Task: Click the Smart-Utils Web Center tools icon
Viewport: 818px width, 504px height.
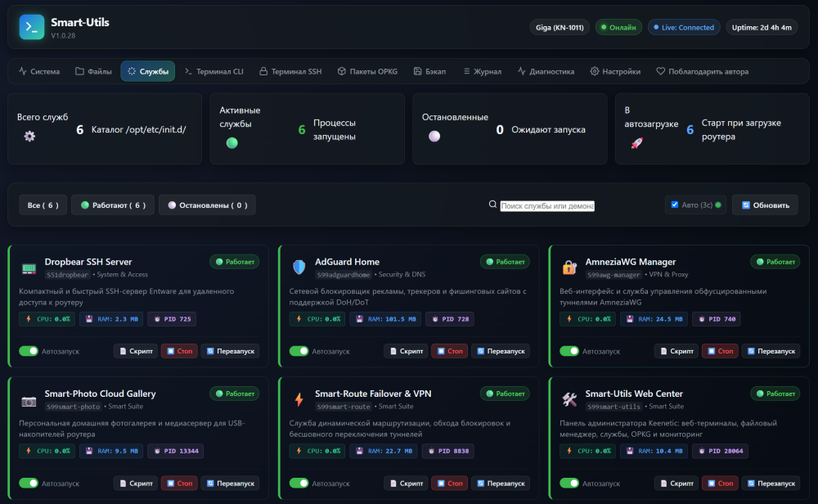Action: pos(569,399)
